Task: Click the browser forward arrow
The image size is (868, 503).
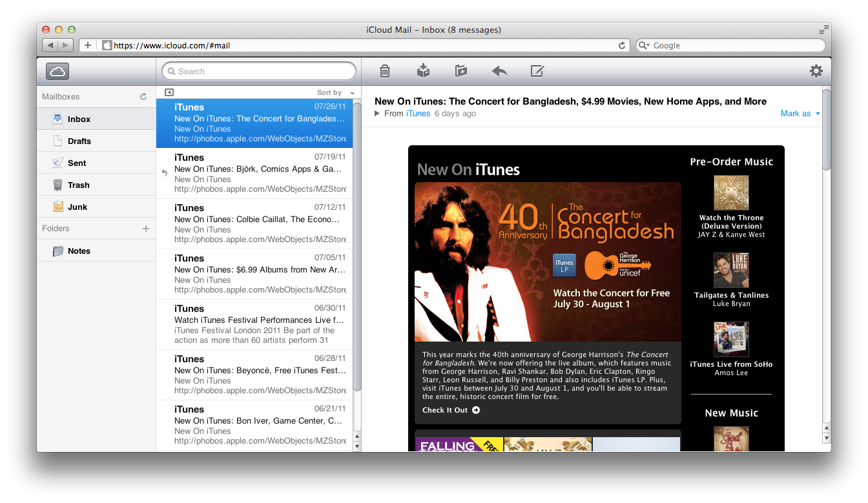Action: click(66, 45)
